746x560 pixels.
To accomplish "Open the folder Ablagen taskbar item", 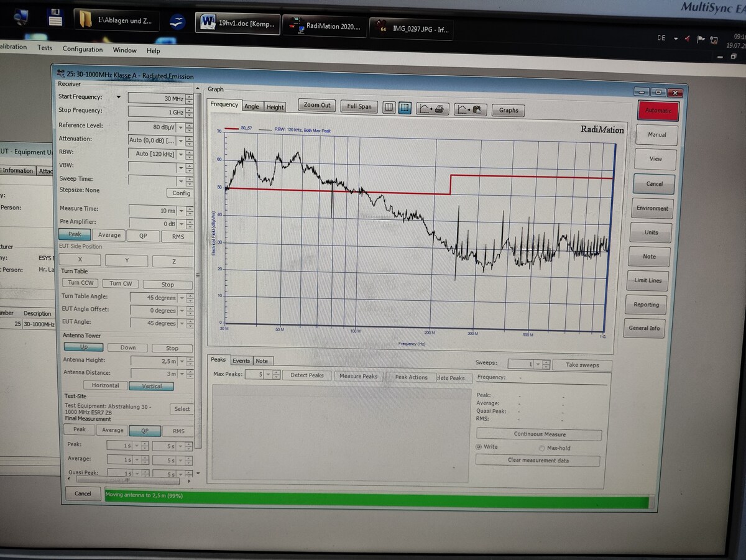I will tap(117, 20).
